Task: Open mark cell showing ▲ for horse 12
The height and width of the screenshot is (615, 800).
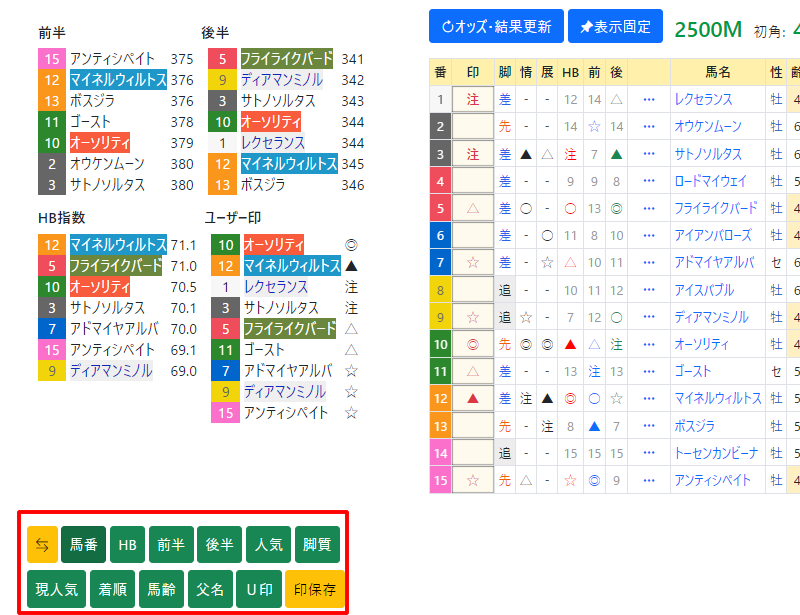Action: click(473, 398)
